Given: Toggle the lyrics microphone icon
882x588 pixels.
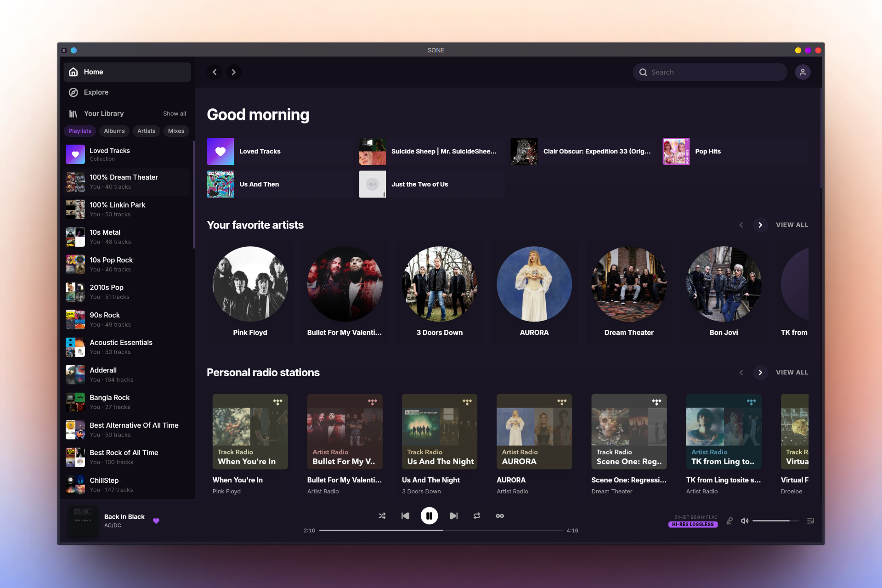Looking at the screenshot, I should [729, 521].
